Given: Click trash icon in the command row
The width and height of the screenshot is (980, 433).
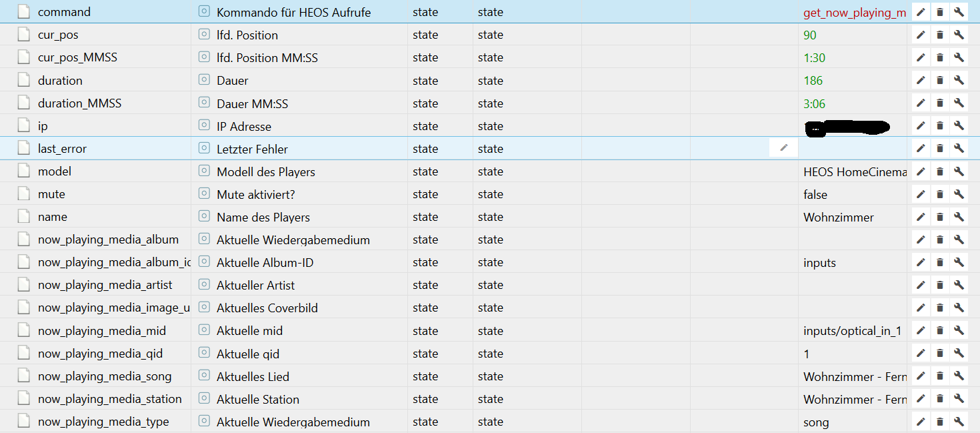Looking at the screenshot, I should (940, 12).
